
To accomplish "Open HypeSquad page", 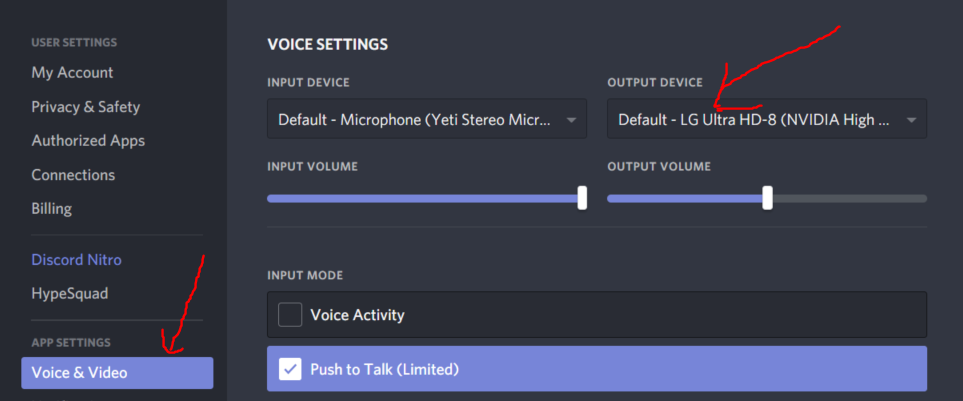I will [70, 294].
